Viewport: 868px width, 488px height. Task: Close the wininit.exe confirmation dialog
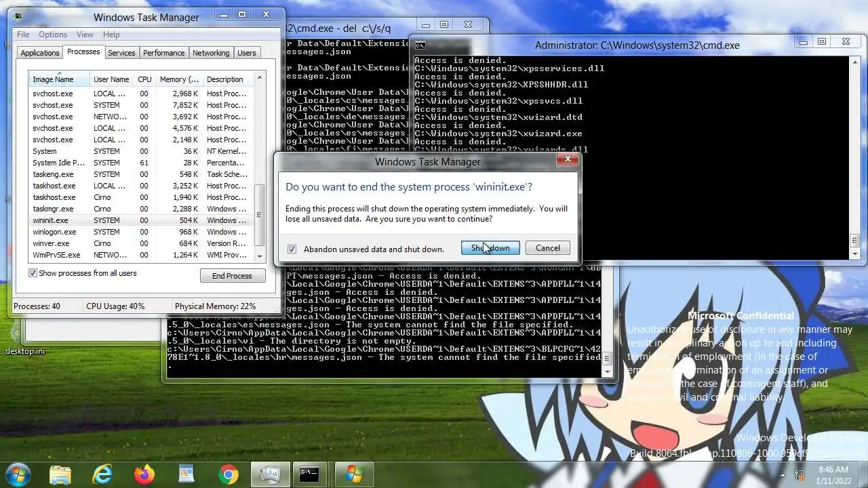coord(568,159)
